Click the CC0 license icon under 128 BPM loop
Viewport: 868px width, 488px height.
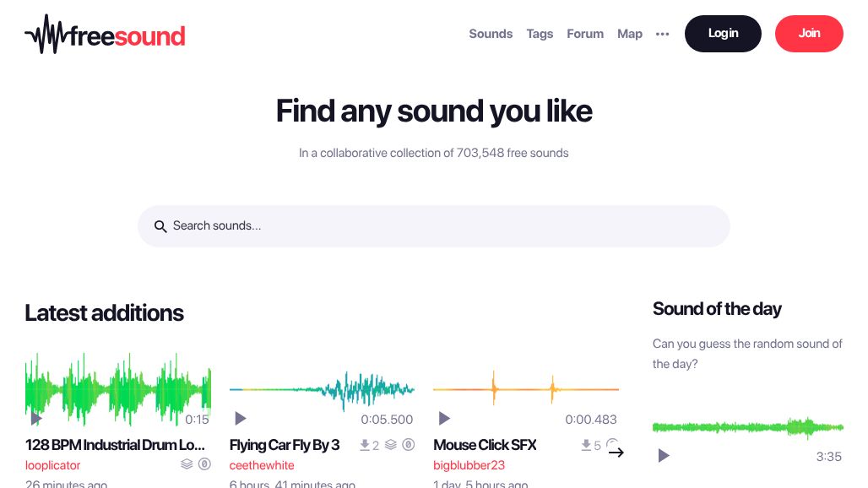click(x=204, y=464)
